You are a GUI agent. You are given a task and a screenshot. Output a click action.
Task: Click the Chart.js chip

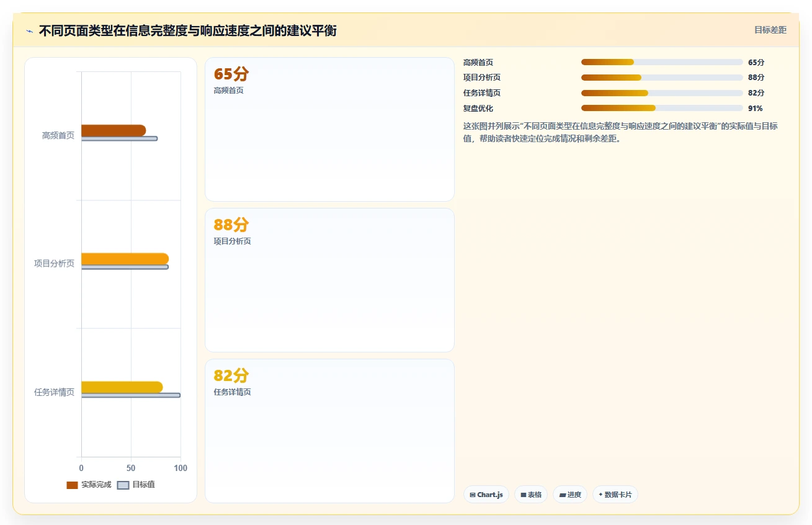(x=487, y=495)
